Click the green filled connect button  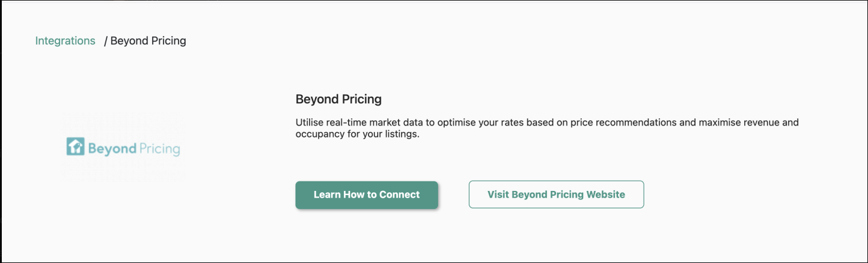pyautogui.click(x=367, y=195)
